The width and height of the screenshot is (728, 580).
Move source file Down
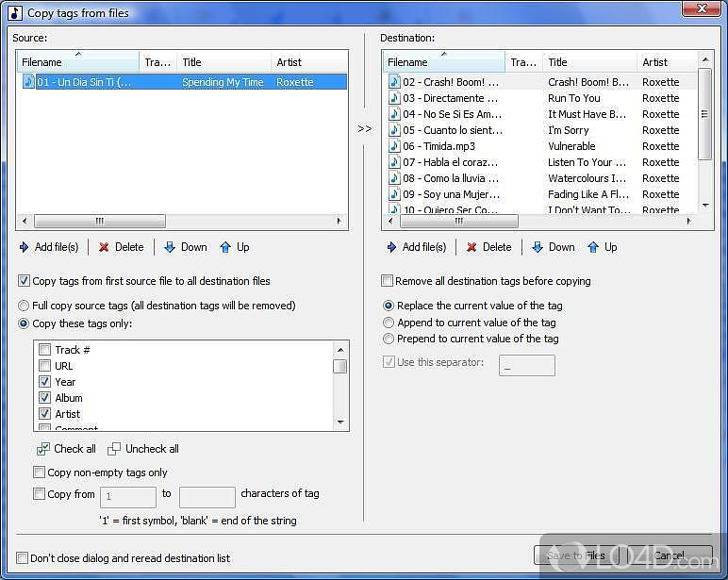click(x=186, y=247)
